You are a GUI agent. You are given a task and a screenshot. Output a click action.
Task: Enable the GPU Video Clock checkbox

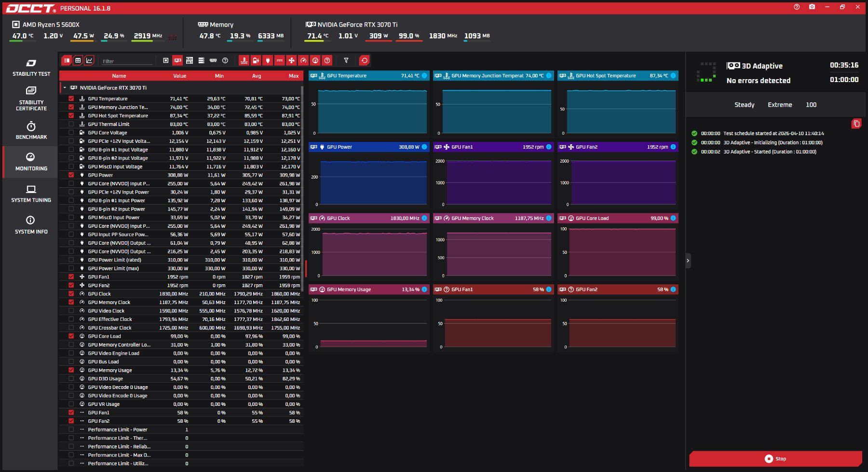pyautogui.click(x=71, y=311)
